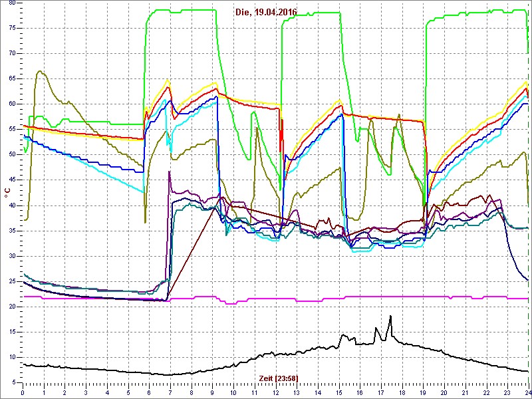Screen dimensions: 532x399
Task: Click the hour 3 tick label
Action: pos(86,392)
